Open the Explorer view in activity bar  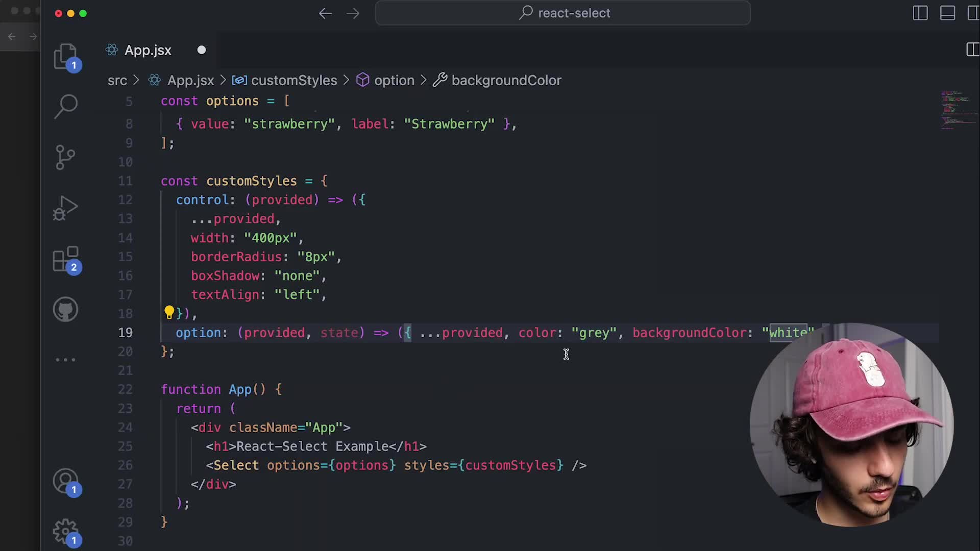tap(65, 56)
